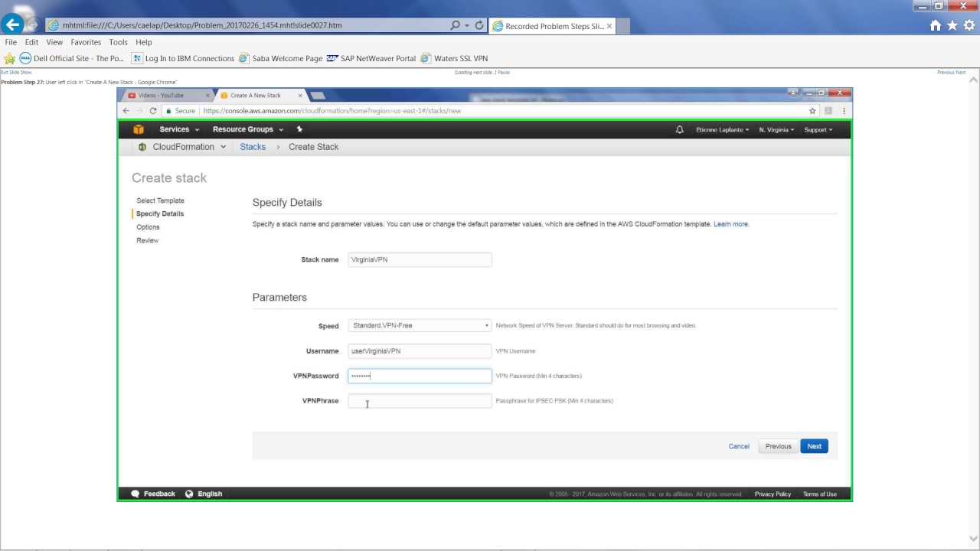Open Etienne Laplante account dropdown

(x=722, y=130)
